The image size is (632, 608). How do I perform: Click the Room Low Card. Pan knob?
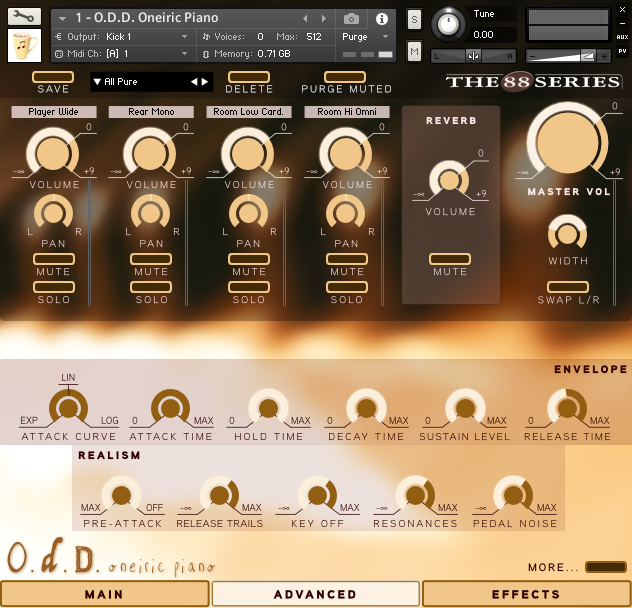248,213
